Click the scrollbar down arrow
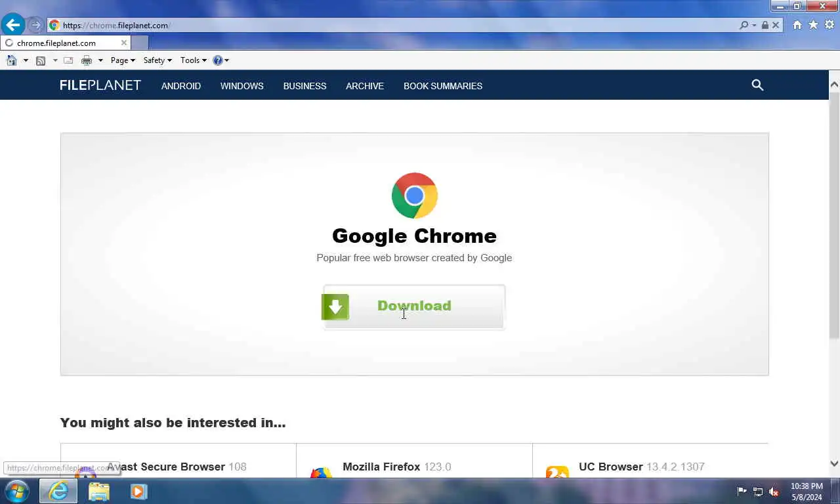The width and height of the screenshot is (840, 504). click(x=834, y=464)
